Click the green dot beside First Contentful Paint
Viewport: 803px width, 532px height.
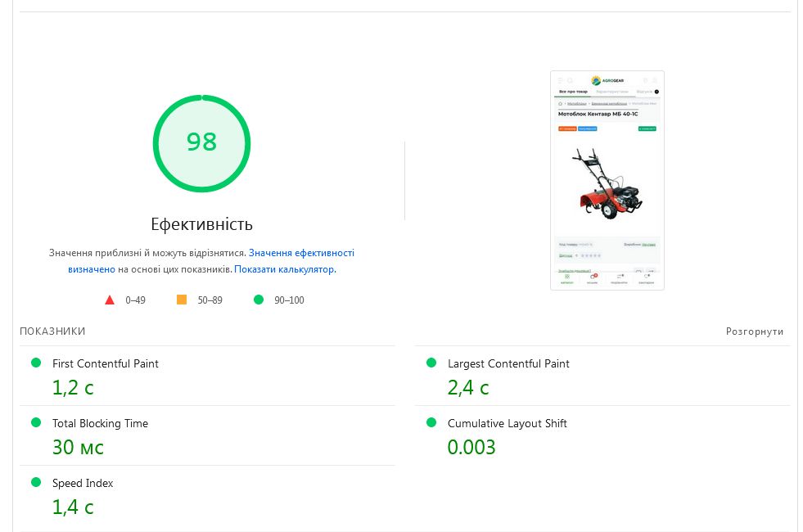[36, 363]
